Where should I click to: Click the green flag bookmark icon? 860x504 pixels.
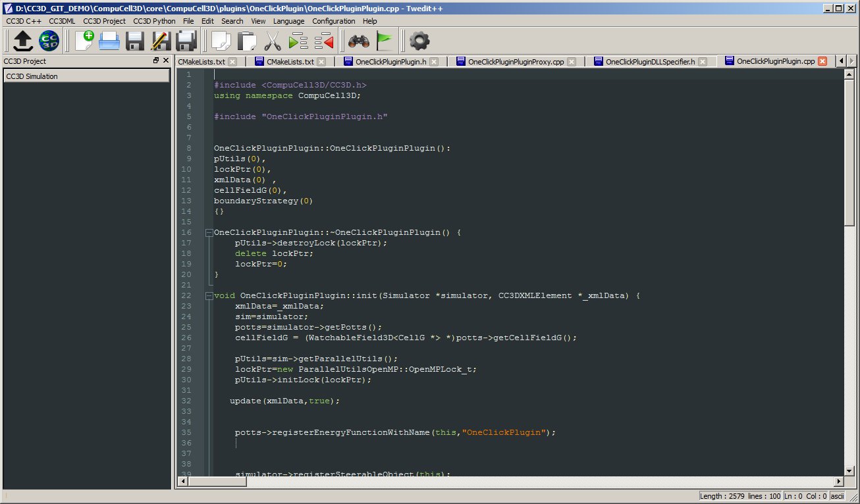click(384, 41)
